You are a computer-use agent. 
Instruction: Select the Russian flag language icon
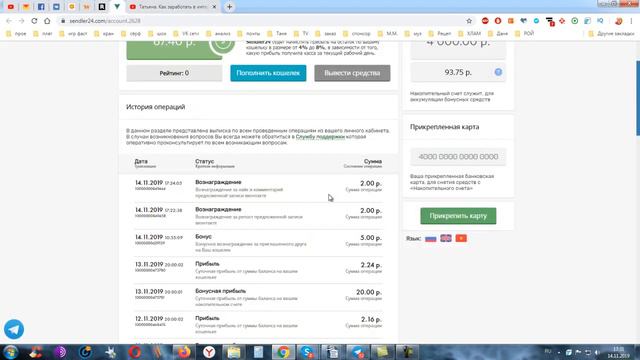click(431, 238)
